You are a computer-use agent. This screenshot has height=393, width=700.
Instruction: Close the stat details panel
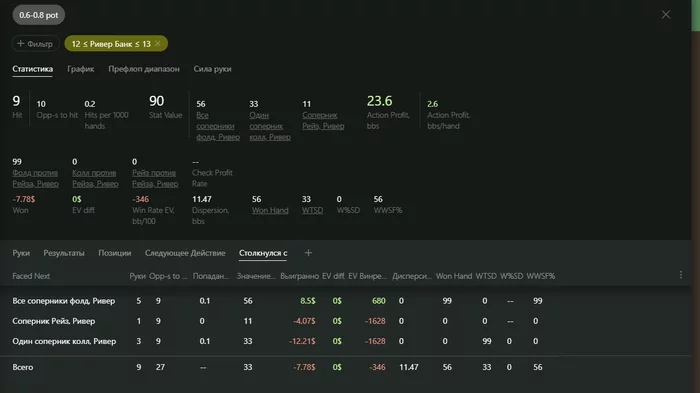click(x=666, y=15)
